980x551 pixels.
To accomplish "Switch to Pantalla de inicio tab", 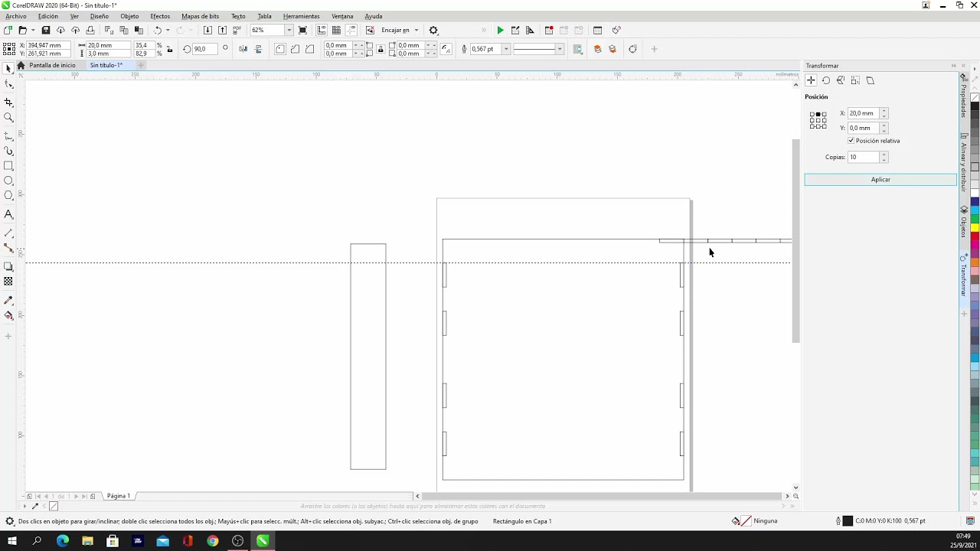I will (52, 65).
